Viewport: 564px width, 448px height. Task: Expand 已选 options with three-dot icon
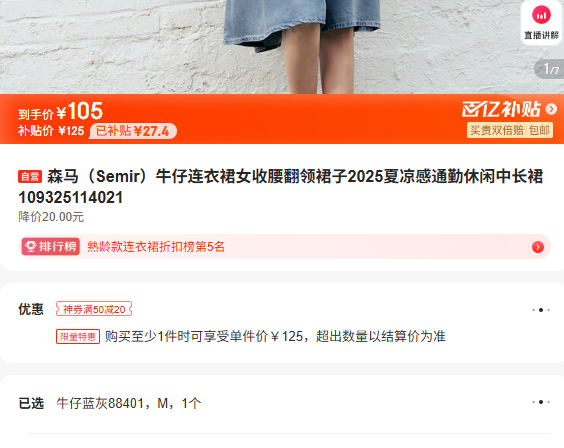541,402
